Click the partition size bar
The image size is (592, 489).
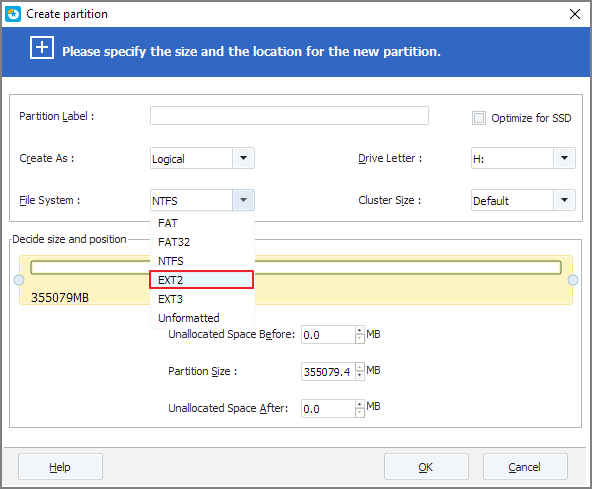click(x=296, y=267)
